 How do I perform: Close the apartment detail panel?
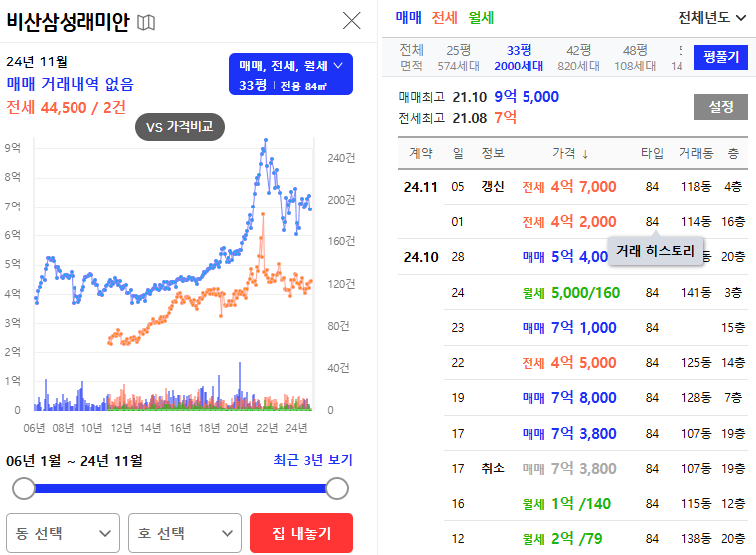351,20
